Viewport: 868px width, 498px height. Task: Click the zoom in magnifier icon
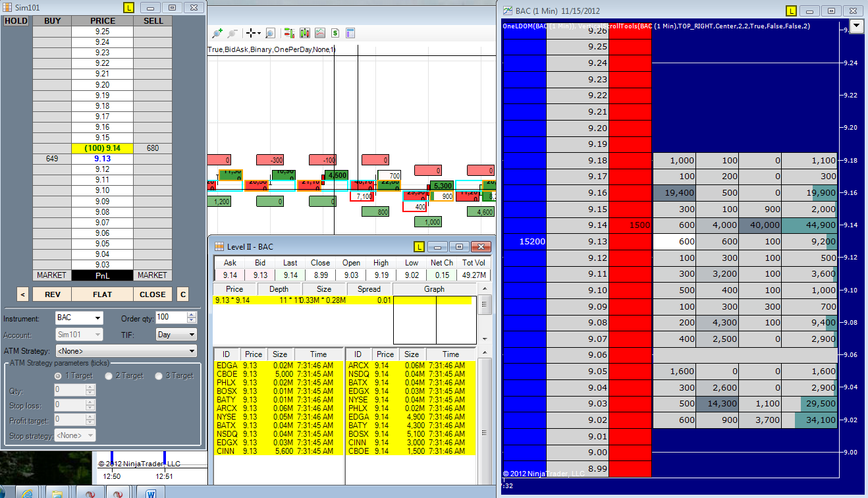coord(217,33)
